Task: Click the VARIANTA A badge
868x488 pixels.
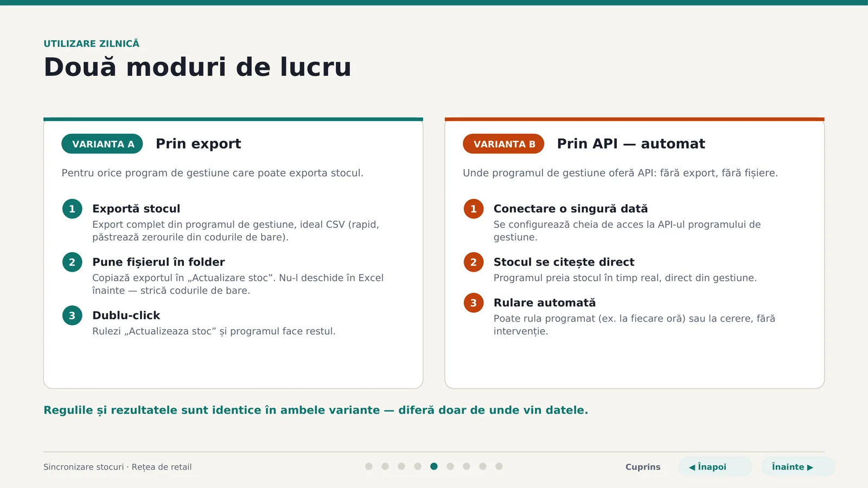Action: tap(102, 144)
